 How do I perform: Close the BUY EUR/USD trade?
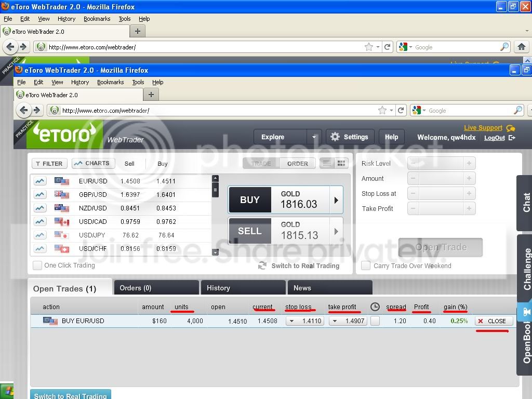(494, 321)
